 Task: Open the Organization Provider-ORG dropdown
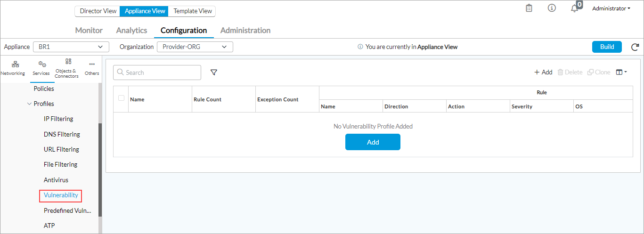click(195, 47)
